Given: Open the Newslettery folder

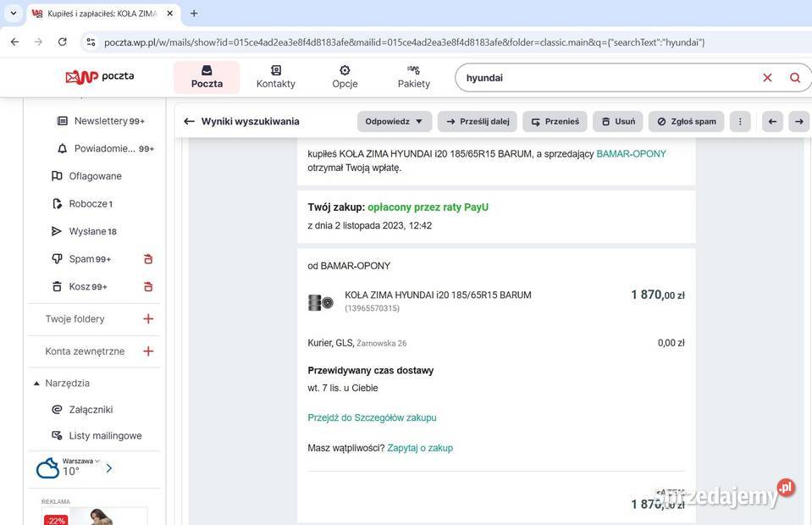Looking at the screenshot, I should (x=101, y=120).
